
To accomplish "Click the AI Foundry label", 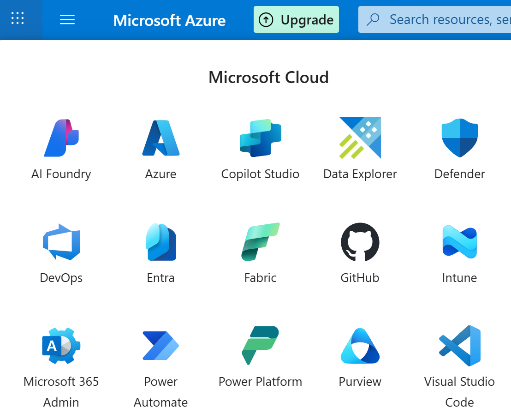I will 61,174.
